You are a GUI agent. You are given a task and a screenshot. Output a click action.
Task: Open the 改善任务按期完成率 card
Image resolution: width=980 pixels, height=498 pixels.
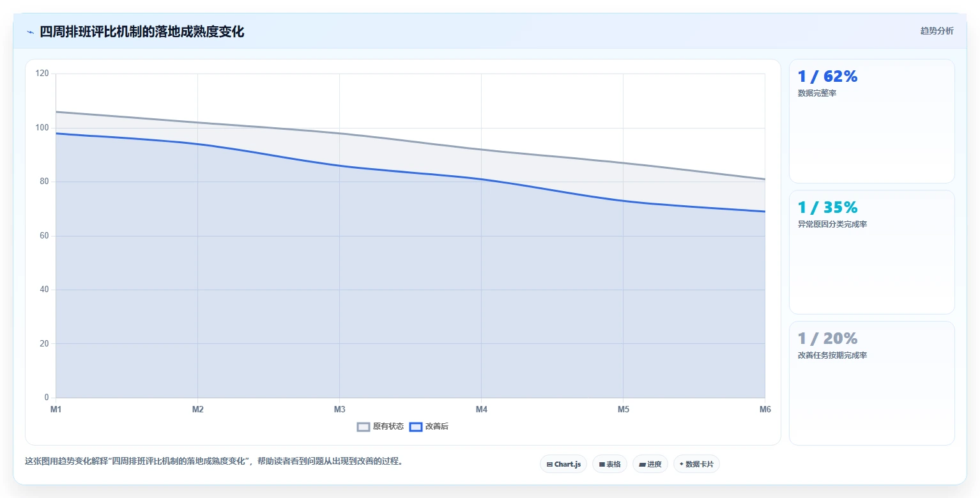[x=872, y=383]
